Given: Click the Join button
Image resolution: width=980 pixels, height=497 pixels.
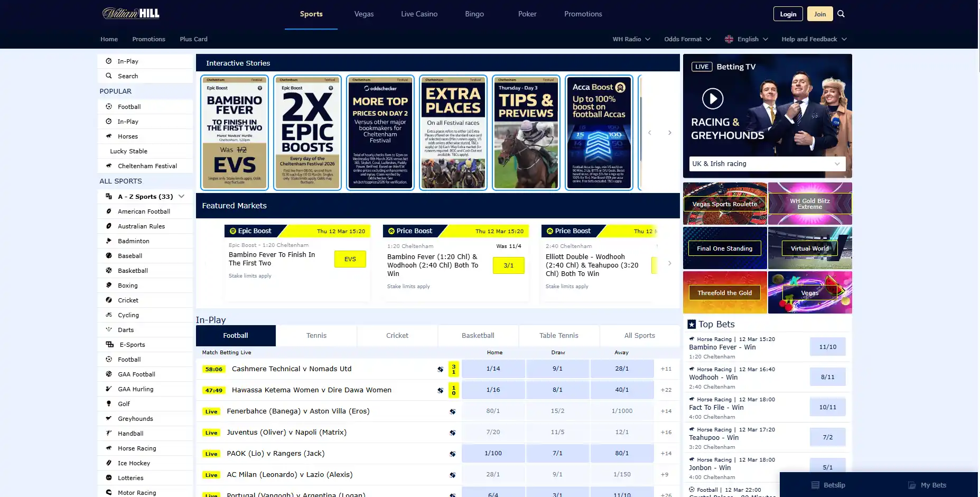Looking at the screenshot, I should pyautogui.click(x=820, y=14).
